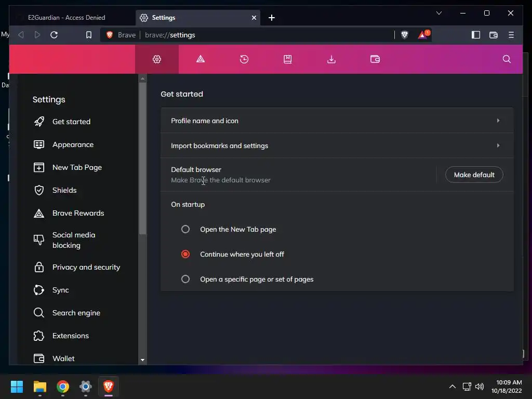The image size is (532, 399).
Task: Open Brave Rewards triangle icon in pink toolbar
Action: coord(201,59)
